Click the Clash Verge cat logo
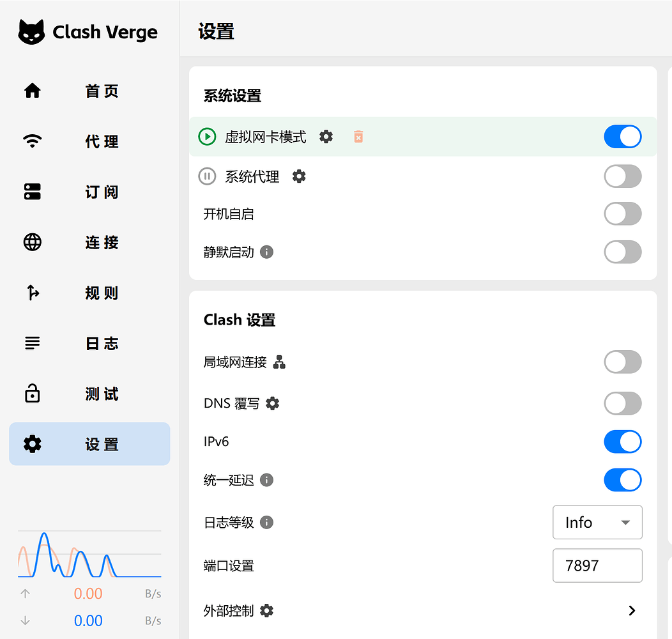672x639 pixels. (31, 32)
